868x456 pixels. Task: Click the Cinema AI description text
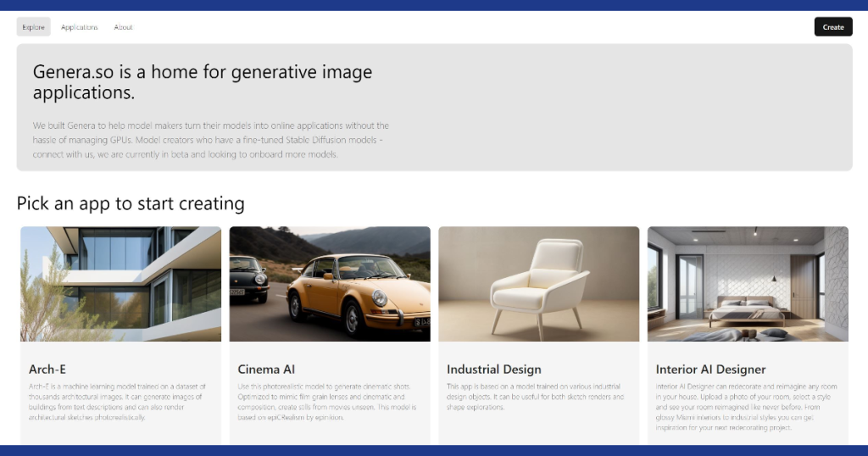click(x=326, y=402)
